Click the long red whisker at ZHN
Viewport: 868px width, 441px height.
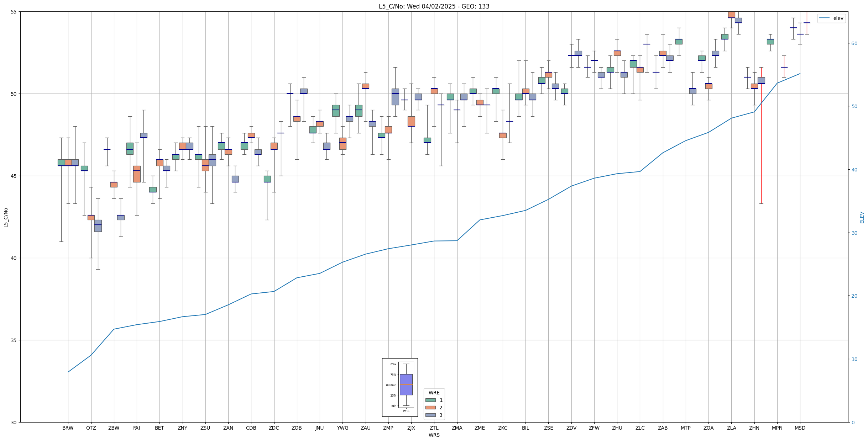(761, 149)
